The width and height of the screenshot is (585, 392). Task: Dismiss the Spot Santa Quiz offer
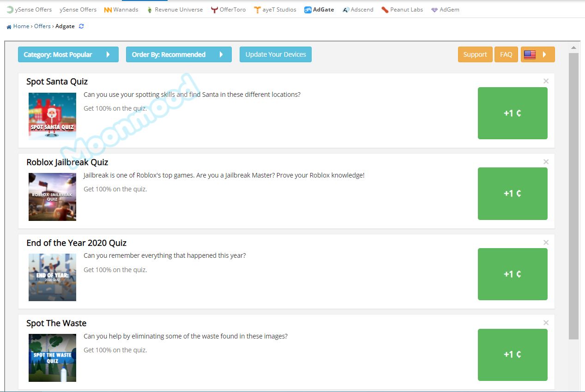(x=546, y=81)
